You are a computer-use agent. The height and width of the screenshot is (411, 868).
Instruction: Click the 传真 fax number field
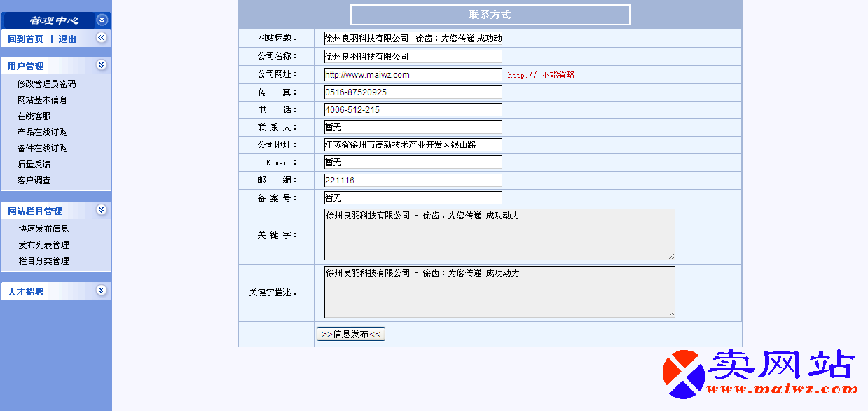[x=413, y=92]
